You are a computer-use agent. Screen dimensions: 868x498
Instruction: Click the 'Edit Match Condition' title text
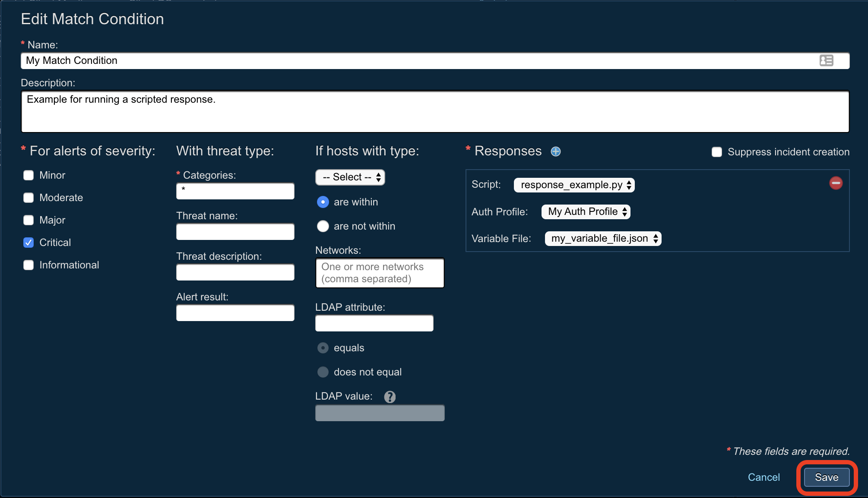pos(92,19)
